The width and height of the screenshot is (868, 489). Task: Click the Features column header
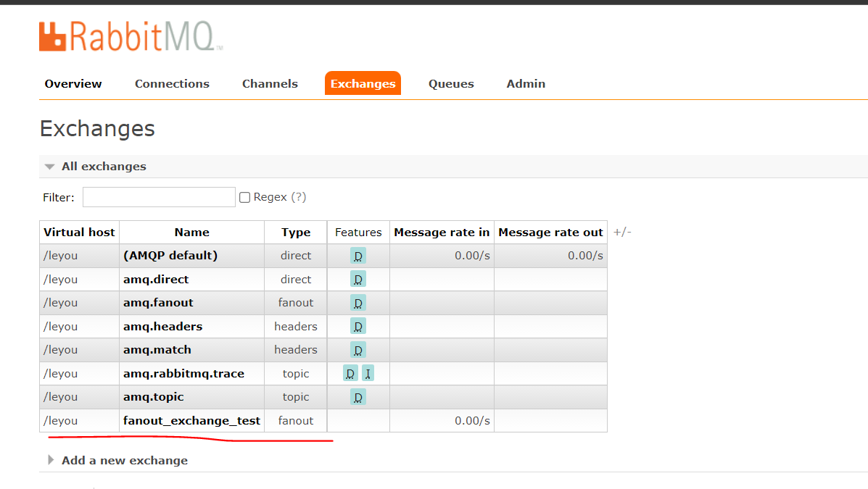358,233
